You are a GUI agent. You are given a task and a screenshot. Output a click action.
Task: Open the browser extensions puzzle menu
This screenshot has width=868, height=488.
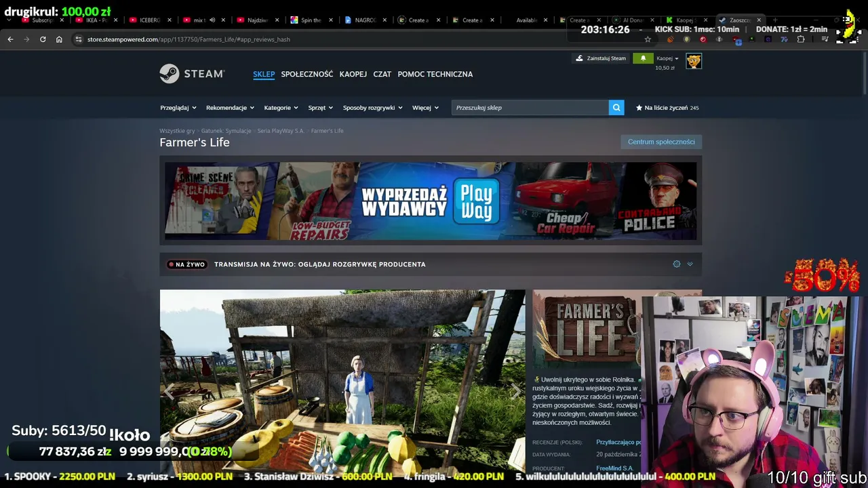pyautogui.click(x=801, y=39)
